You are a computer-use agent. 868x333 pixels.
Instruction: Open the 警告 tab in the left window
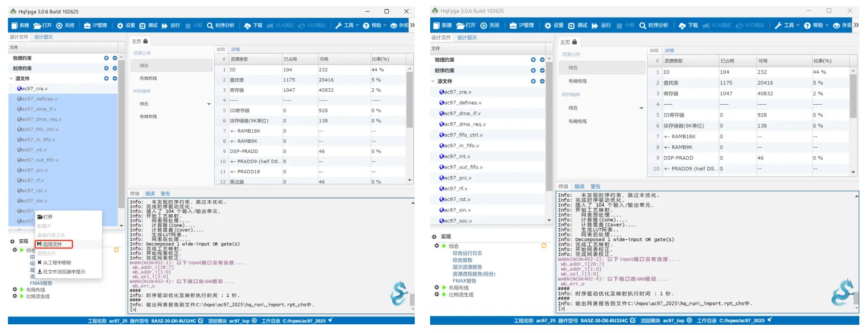coord(165,194)
